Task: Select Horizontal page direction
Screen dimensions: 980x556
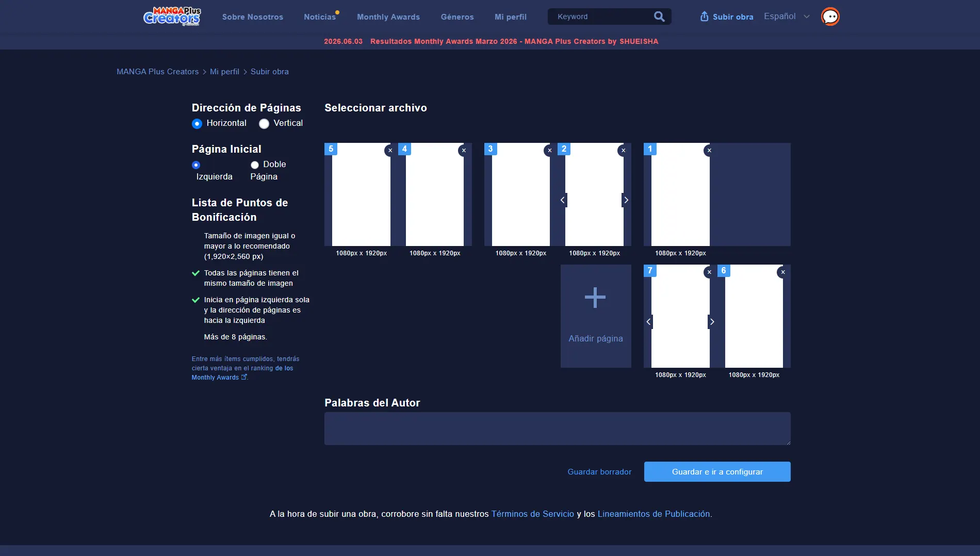Action: [x=197, y=124]
